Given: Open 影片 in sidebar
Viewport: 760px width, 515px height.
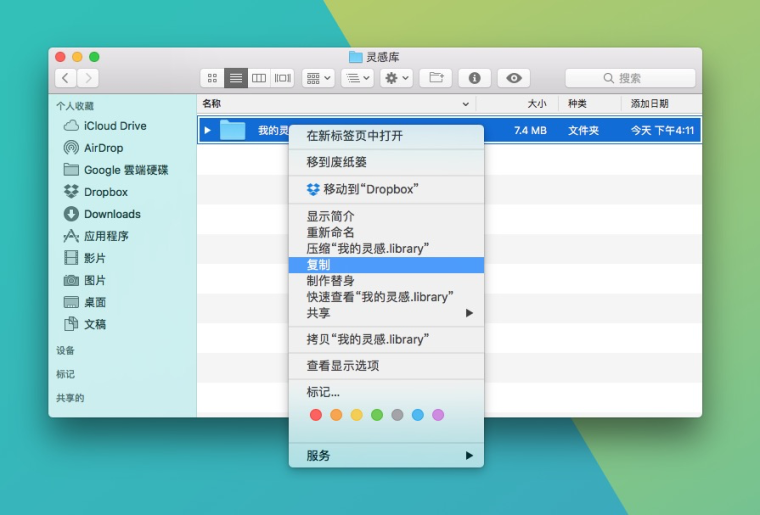Looking at the screenshot, I should tap(84, 258).
